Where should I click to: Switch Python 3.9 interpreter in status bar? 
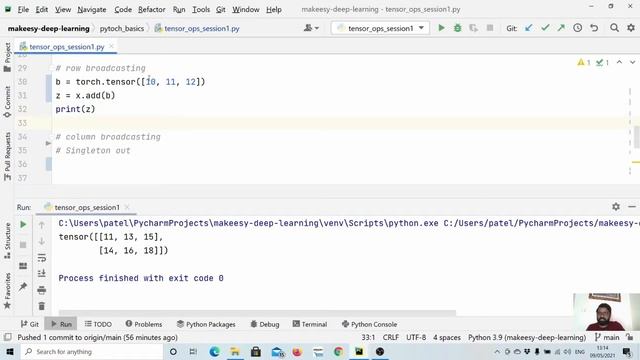[x=527, y=338]
